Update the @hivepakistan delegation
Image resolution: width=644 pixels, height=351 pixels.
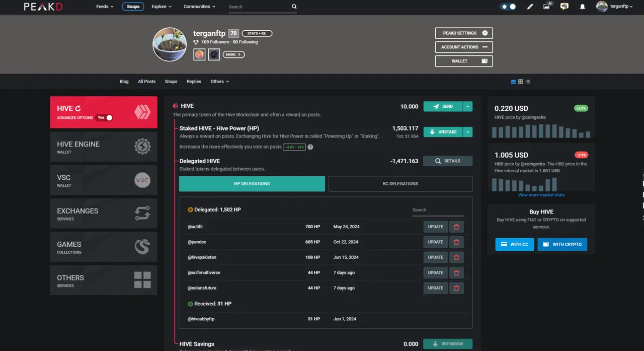click(436, 257)
